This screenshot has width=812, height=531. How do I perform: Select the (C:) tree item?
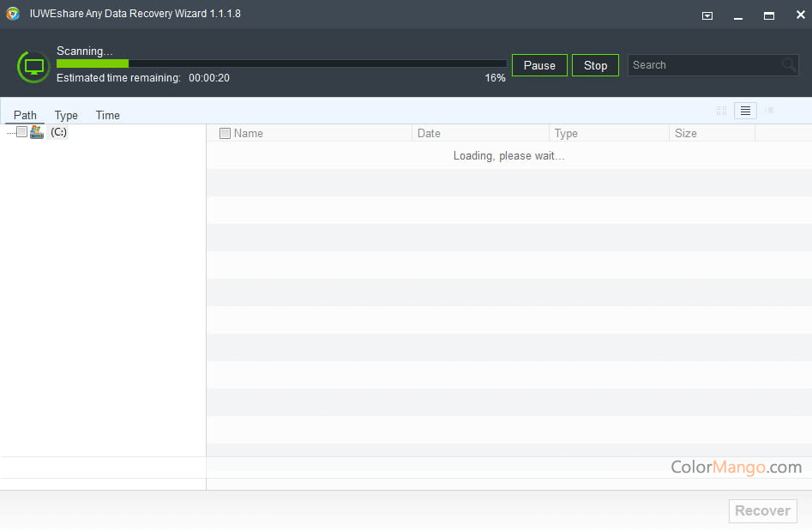[x=58, y=132]
